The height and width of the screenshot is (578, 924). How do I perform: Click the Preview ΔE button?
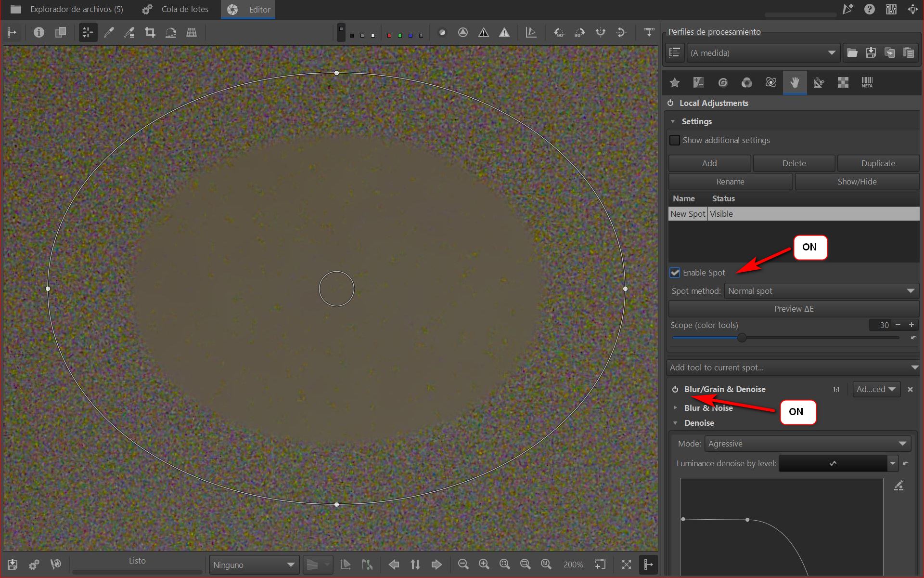(793, 309)
